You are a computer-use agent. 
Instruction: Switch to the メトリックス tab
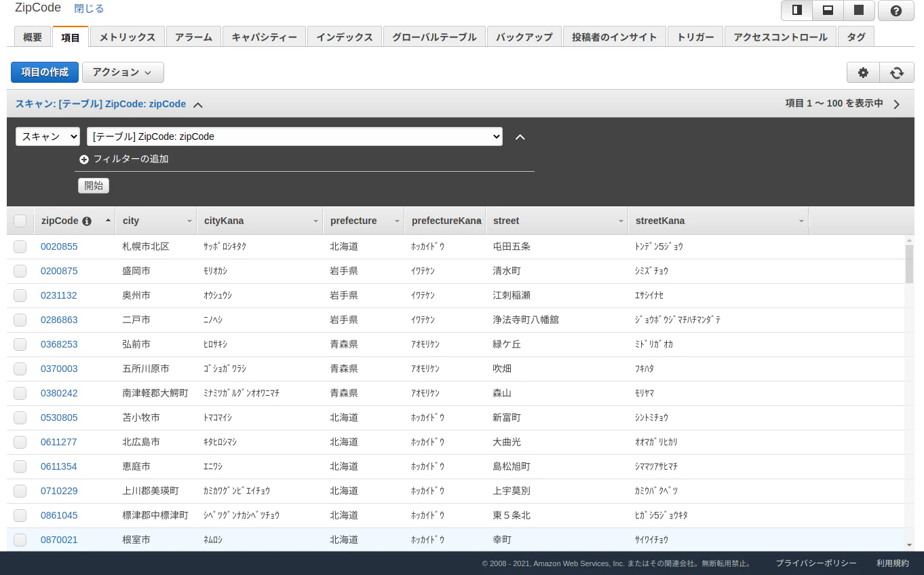128,37
